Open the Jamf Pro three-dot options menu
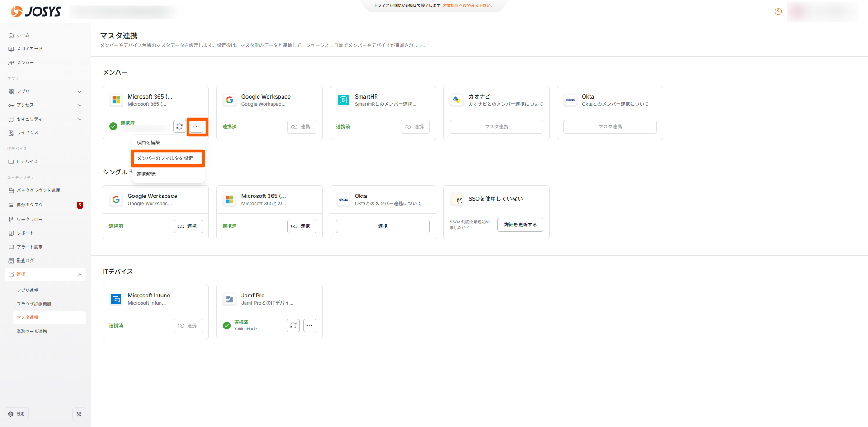The image size is (868, 427). [x=310, y=325]
